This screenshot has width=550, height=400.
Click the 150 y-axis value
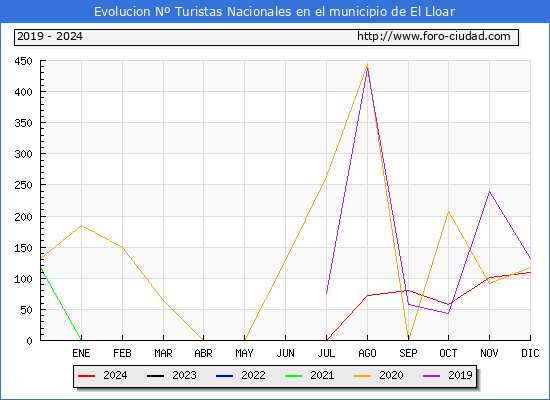(x=24, y=248)
